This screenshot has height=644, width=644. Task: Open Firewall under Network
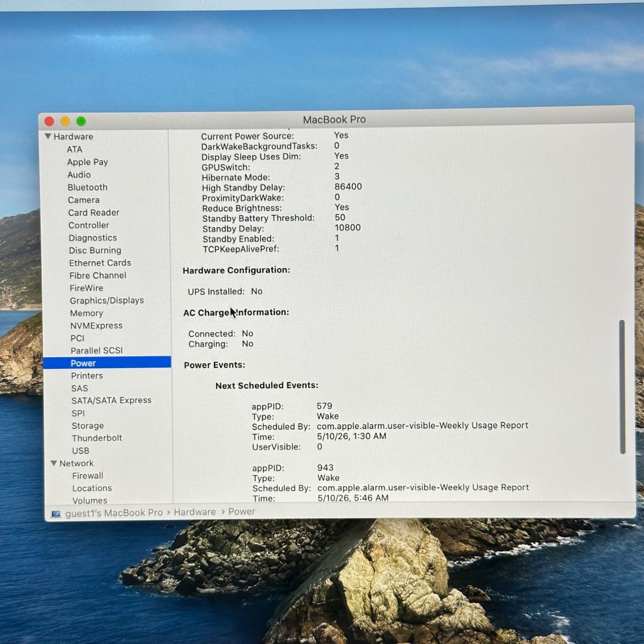coord(88,476)
